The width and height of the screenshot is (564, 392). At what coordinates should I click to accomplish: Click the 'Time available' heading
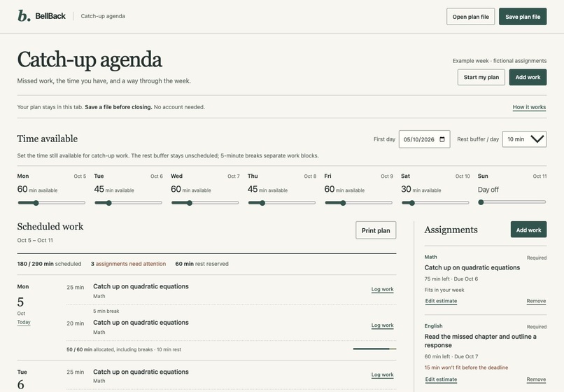click(48, 139)
